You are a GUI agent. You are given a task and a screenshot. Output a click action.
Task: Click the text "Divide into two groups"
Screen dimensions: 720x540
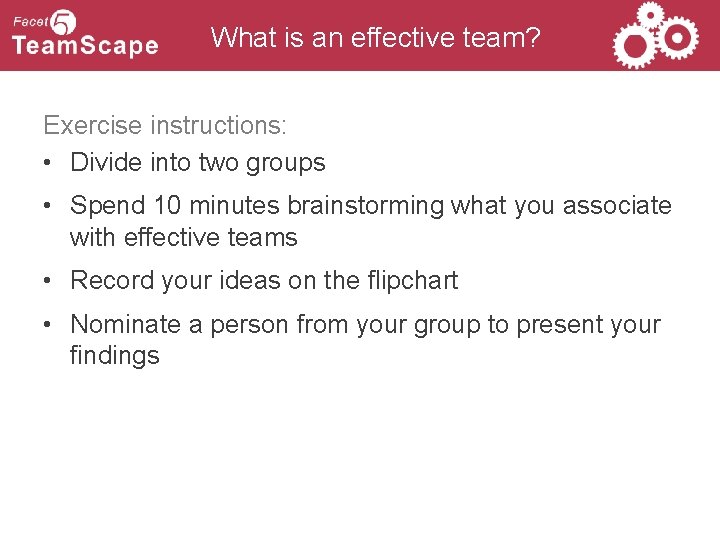pyautogui.click(x=198, y=162)
